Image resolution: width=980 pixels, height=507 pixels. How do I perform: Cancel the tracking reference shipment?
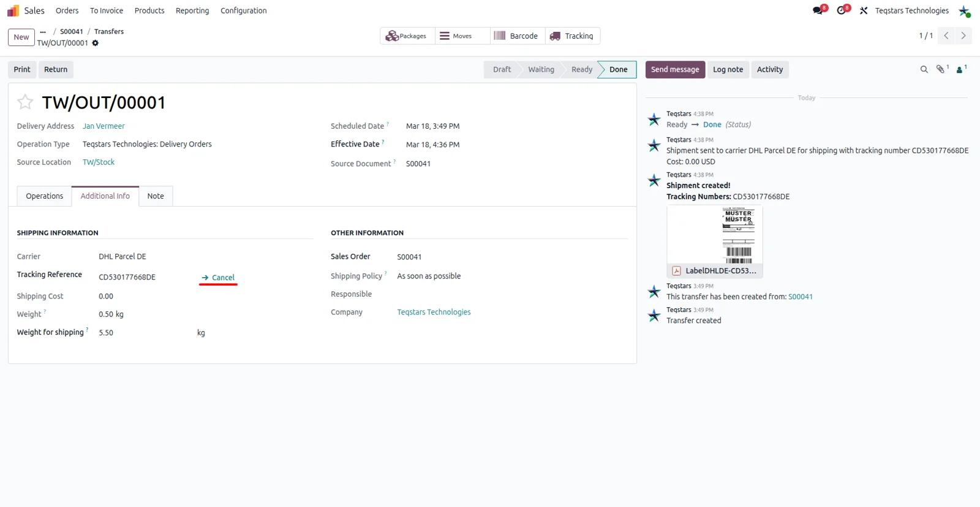(x=218, y=278)
